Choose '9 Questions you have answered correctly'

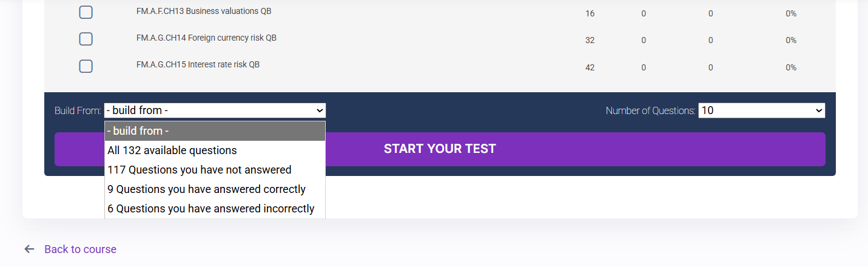(x=215, y=189)
